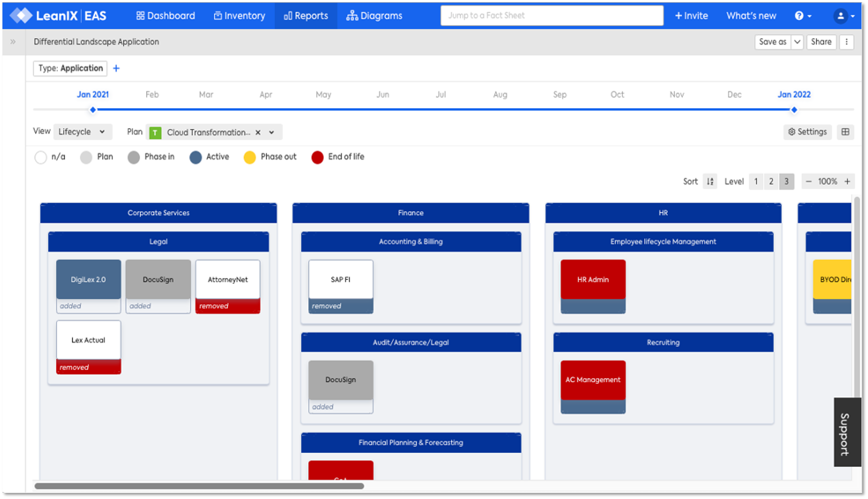Click the Share button
Image resolution: width=868 pixels, height=499 pixels.
pyautogui.click(x=821, y=42)
